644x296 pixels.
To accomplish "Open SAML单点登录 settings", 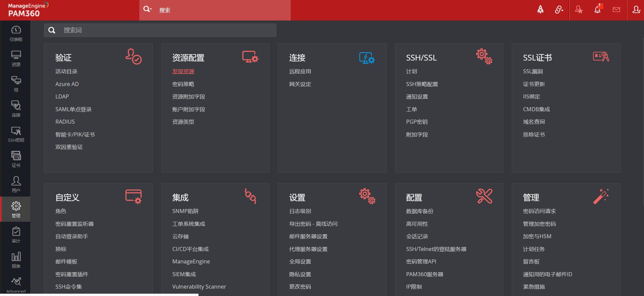I will (73, 109).
